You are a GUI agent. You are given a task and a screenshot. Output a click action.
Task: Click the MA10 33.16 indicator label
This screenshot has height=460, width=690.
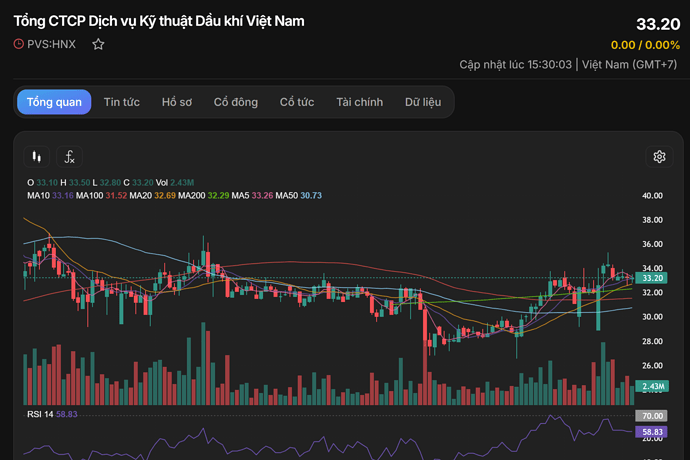tap(50, 195)
